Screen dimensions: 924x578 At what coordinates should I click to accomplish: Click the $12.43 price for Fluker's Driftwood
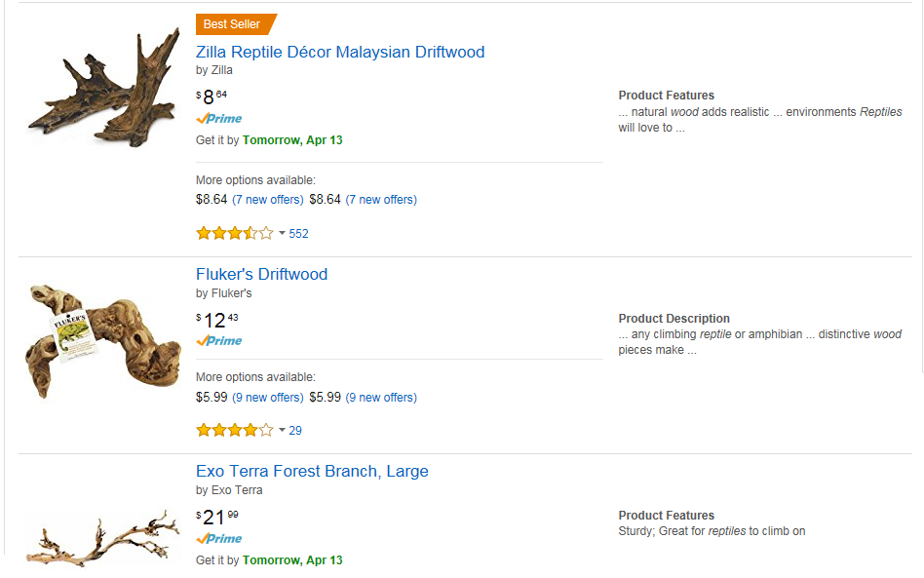coord(217,319)
